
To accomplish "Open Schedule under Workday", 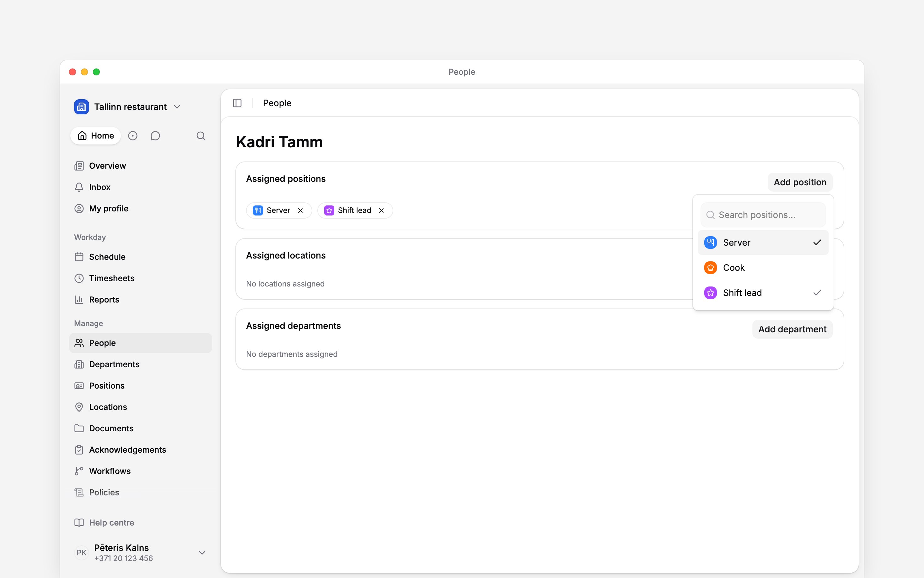I will click(x=140, y=257).
